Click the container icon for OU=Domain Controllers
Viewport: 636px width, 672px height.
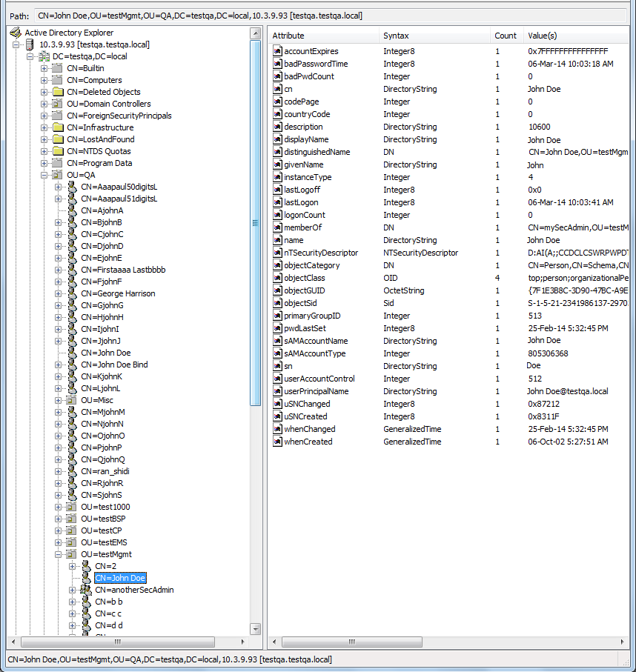tap(57, 104)
